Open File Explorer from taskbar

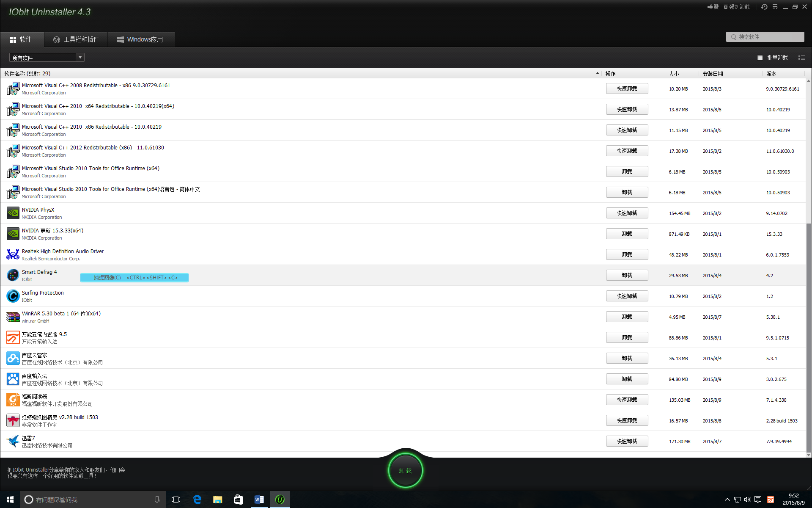[x=217, y=500]
